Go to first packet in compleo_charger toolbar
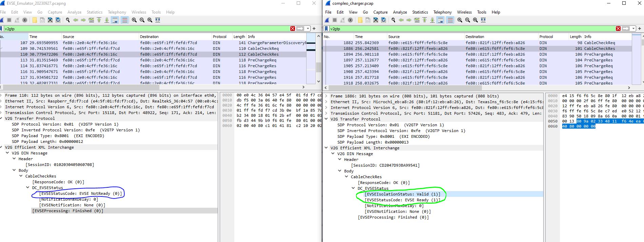The image size is (644, 242). 425,20
